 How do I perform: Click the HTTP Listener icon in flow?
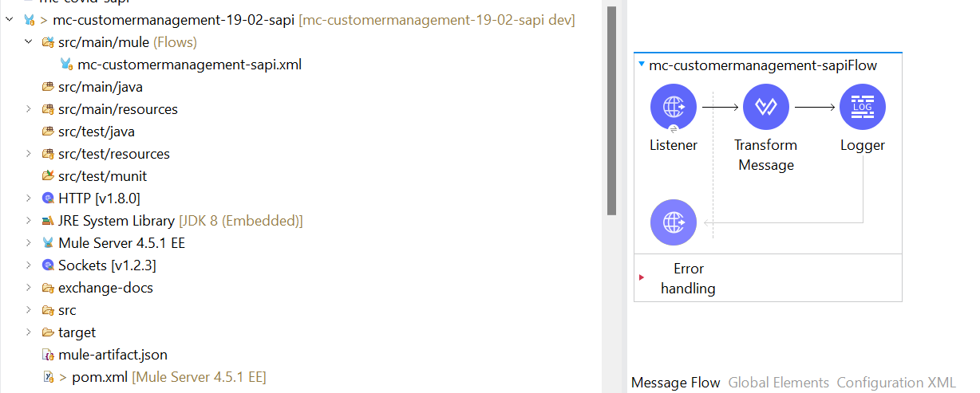coord(674,107)
